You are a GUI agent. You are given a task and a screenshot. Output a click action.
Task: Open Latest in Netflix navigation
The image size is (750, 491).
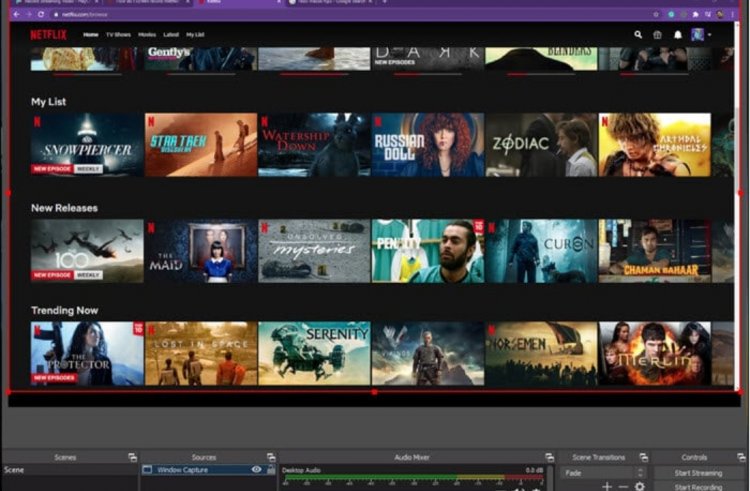(171, 34)
